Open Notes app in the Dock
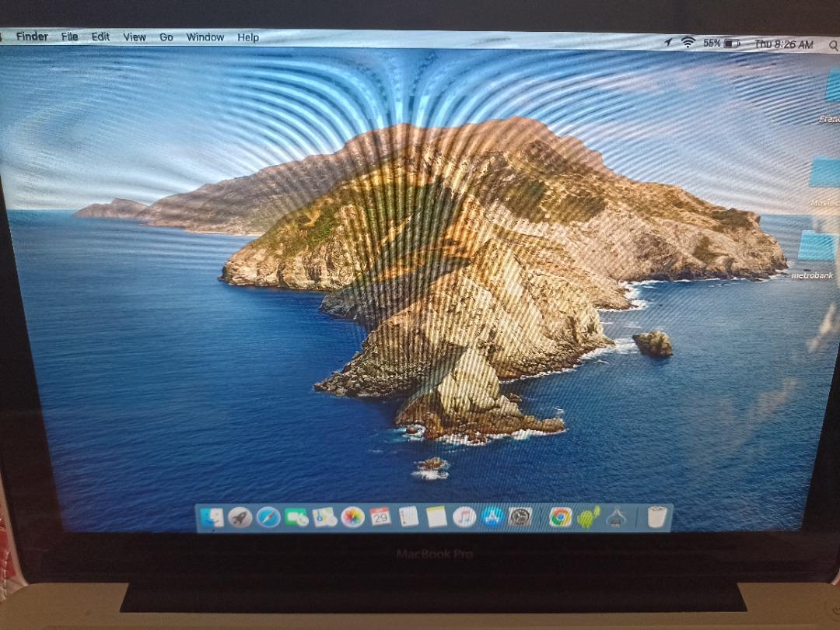This screenshot has width=840, height=630. coord(436,516)
